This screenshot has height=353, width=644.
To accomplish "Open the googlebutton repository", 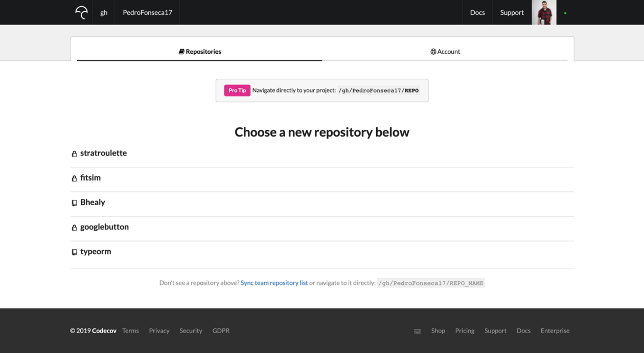I will click(104, 227).
